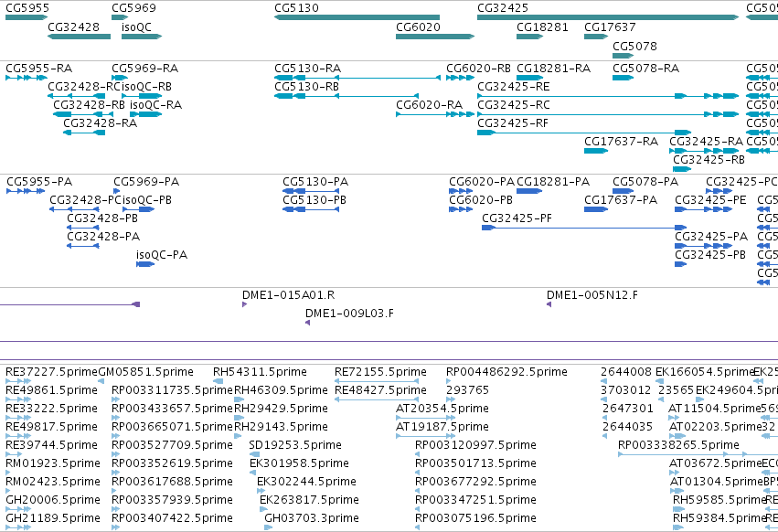Click the CG32425 gene label
The height and width of the screenshot is (532, 778).
pos(503,8)
